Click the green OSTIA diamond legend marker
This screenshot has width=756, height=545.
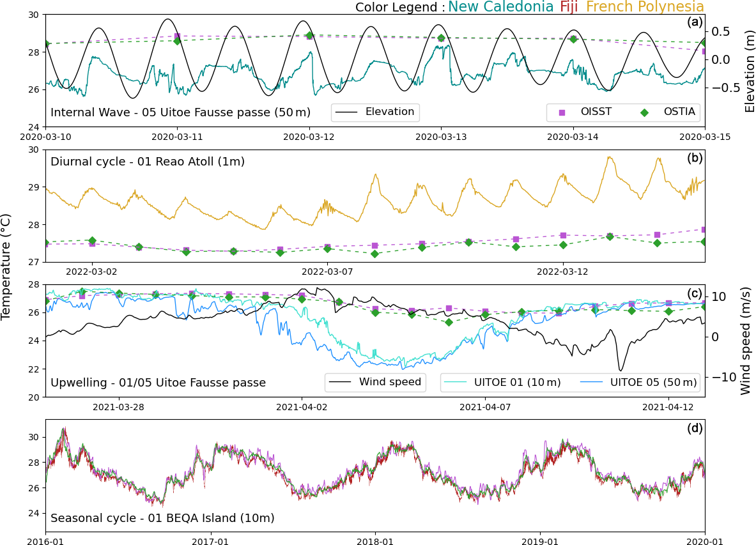[x=644, y=112]
